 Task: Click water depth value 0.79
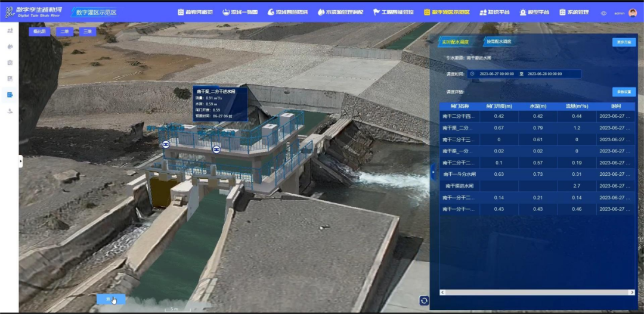pos(538,128)
